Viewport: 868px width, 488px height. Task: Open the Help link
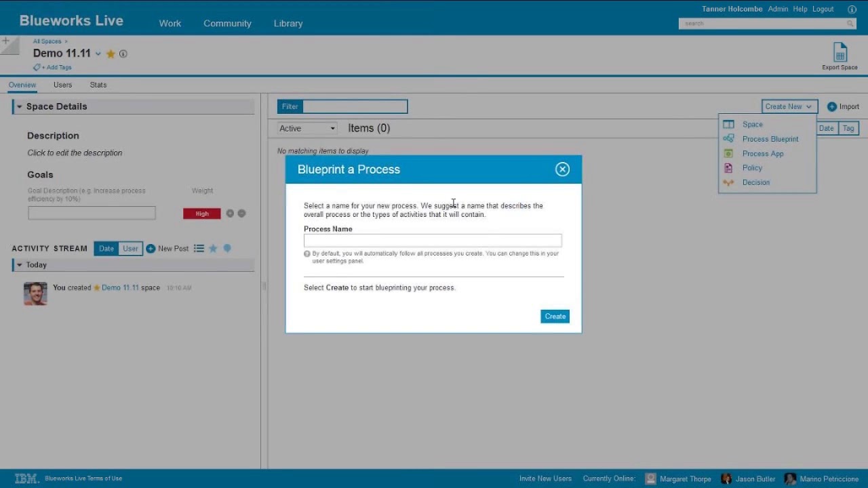point(800,9)
